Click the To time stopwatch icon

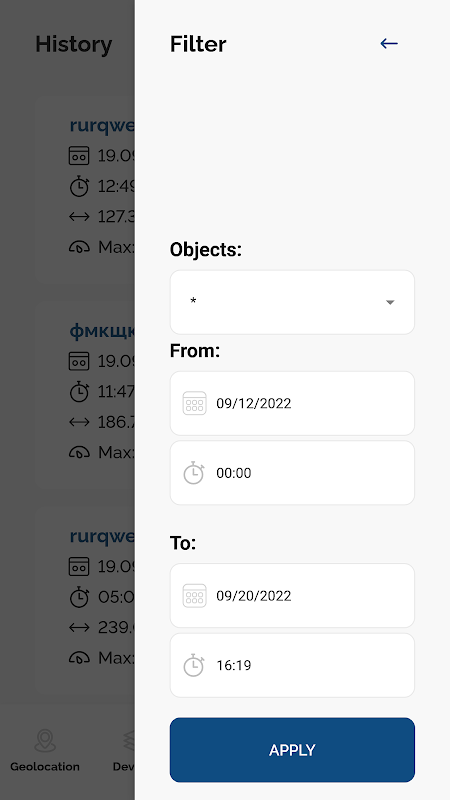[194, 665]
